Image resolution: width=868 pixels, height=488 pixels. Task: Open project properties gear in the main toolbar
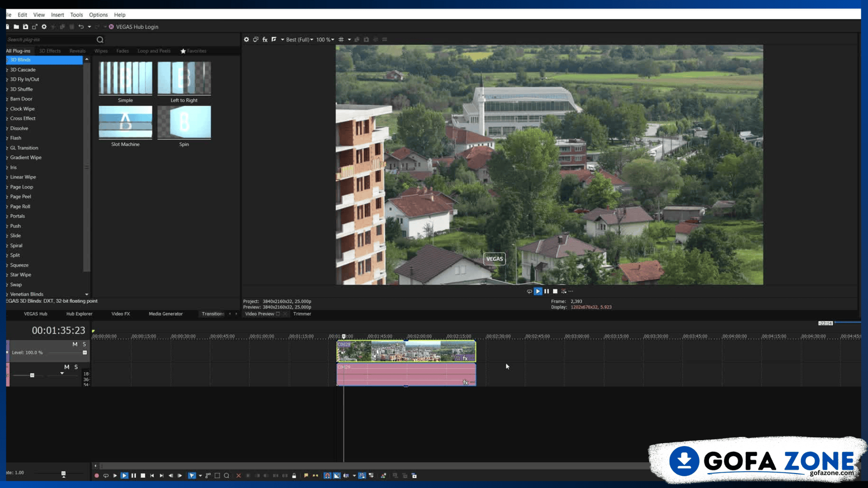[x=44, y=27]
